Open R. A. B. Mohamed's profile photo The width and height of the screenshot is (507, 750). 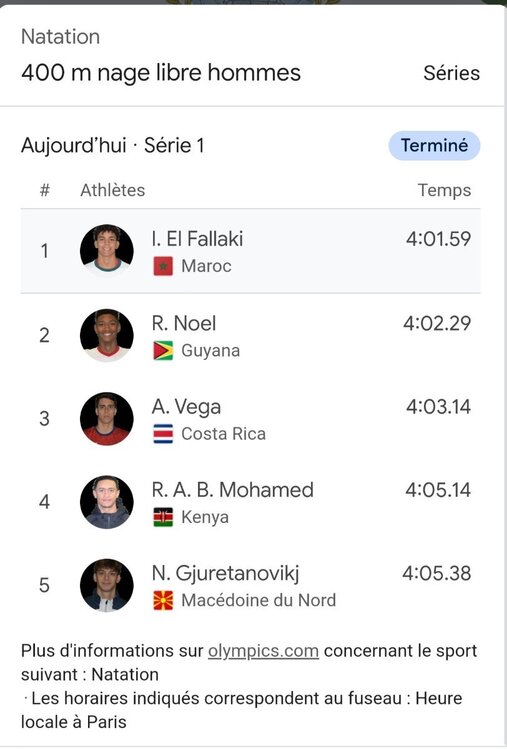107,502
